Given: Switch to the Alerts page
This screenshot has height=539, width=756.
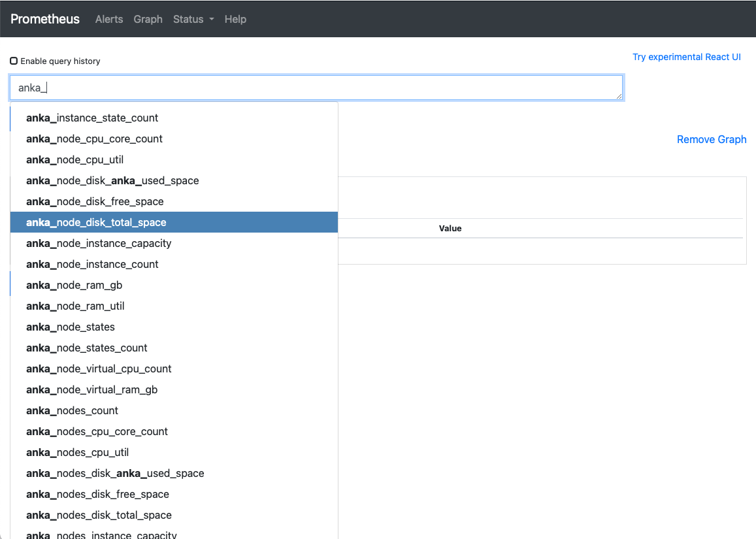Looking at the screenshot, I should (x=108, y=19).
